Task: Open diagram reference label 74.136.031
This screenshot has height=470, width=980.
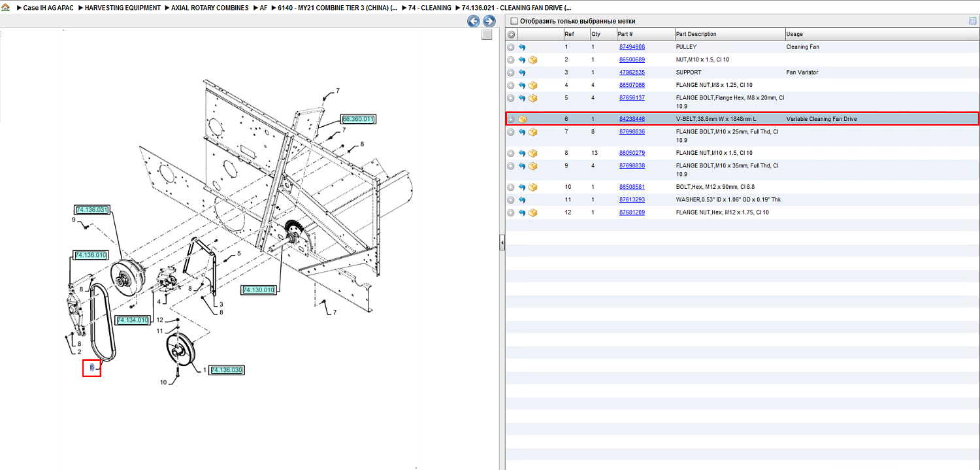Action: (92, 210)
